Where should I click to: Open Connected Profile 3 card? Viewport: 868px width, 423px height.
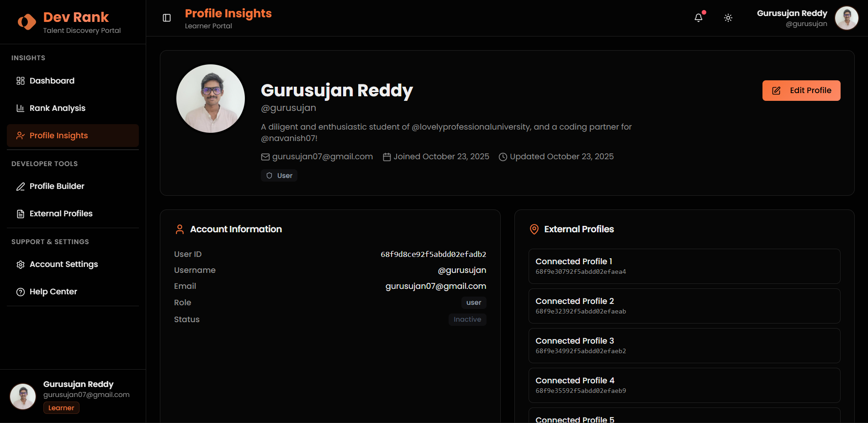click(x=684, y=345)
